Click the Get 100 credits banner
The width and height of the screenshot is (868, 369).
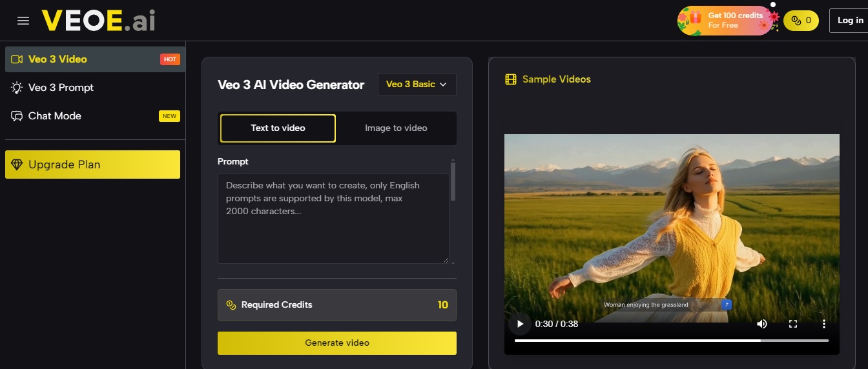(x=725, y=21)
